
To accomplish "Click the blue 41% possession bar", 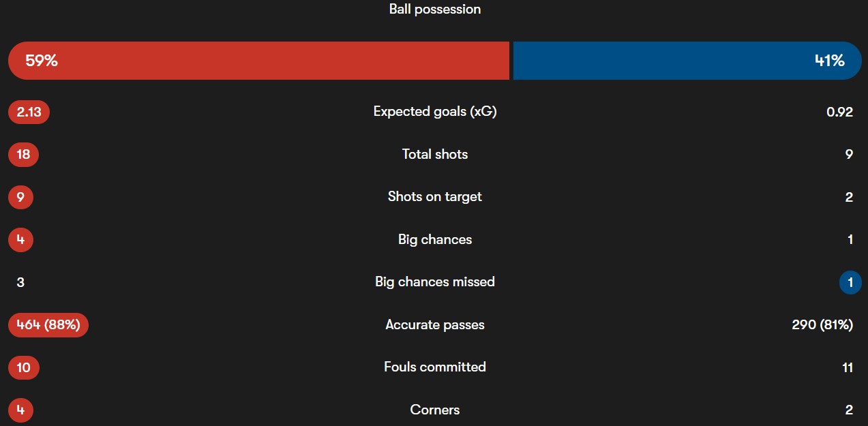I will (x=687, y=61).
